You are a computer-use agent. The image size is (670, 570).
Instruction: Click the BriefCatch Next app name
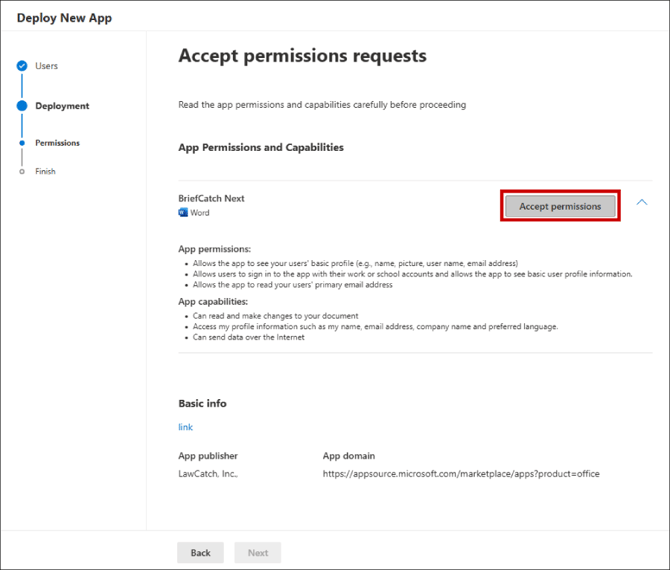[x=211, y=198]
